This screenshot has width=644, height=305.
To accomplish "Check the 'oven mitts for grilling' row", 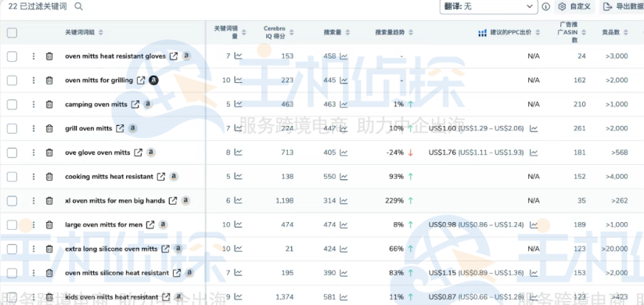I will [12, 81].
